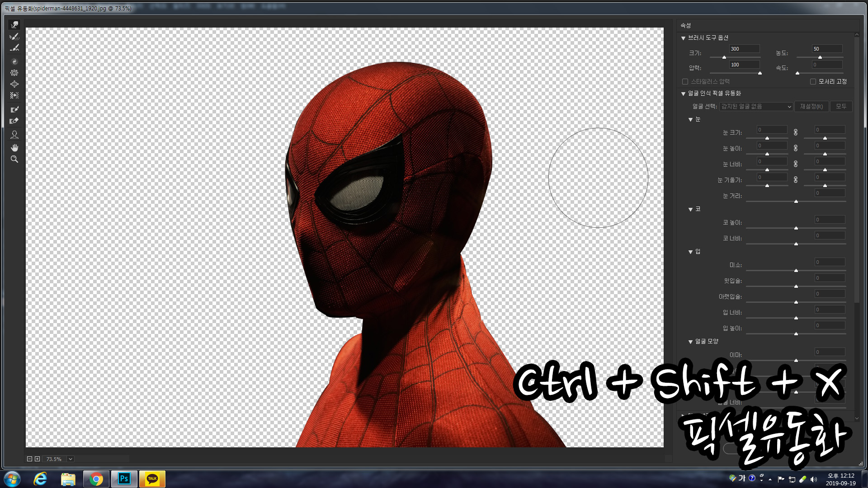Click the 농도 value input field
The image size is (868, 488).
[x=826, y=49]
